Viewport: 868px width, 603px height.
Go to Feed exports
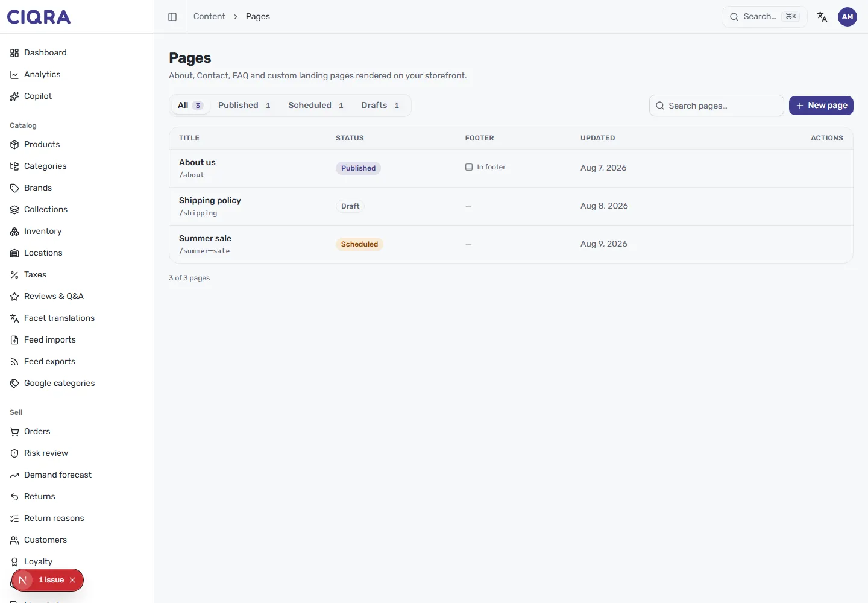coord(77,362)
